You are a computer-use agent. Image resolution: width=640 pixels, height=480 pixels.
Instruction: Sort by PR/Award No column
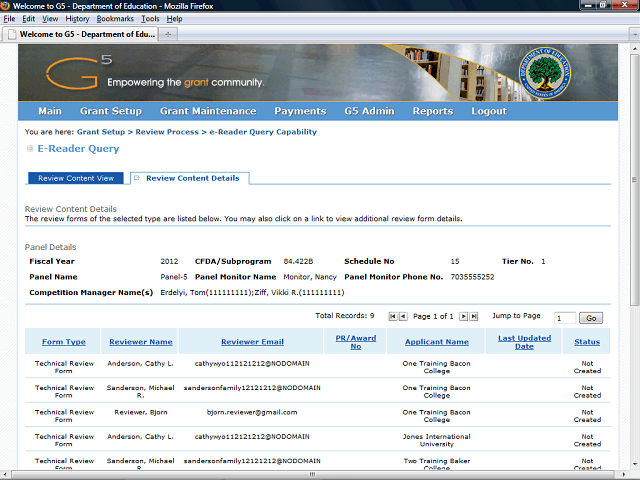(x=356, y=342)
